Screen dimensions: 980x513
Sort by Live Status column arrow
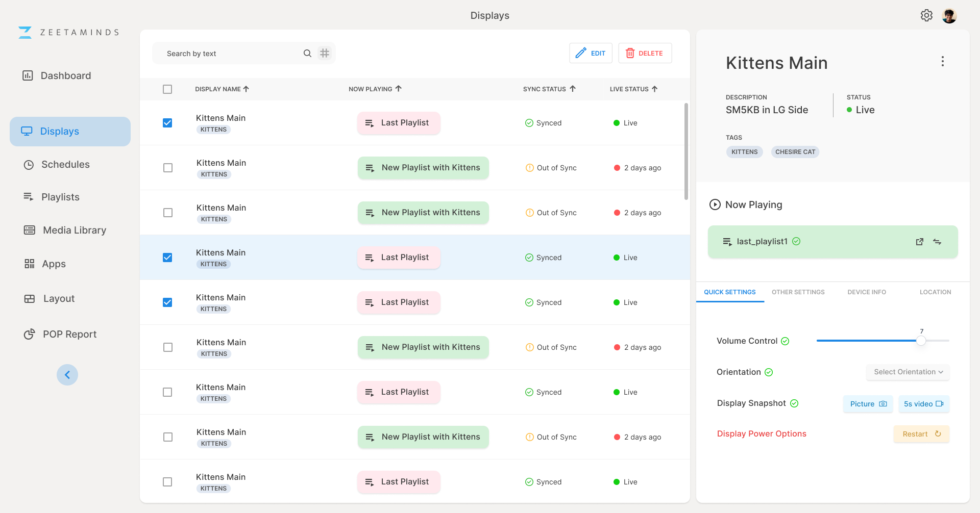(654, 89)
